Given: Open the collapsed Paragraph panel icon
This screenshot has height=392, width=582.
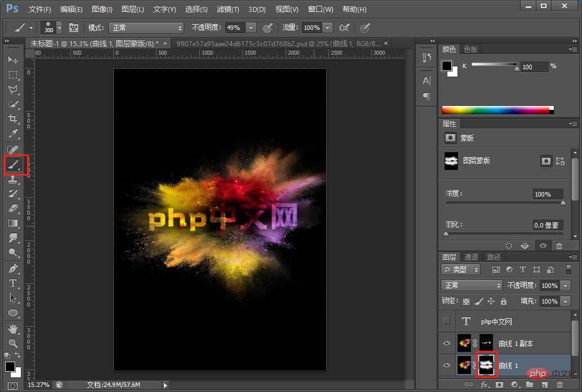Looking at the screenshot, I should 426,96.
